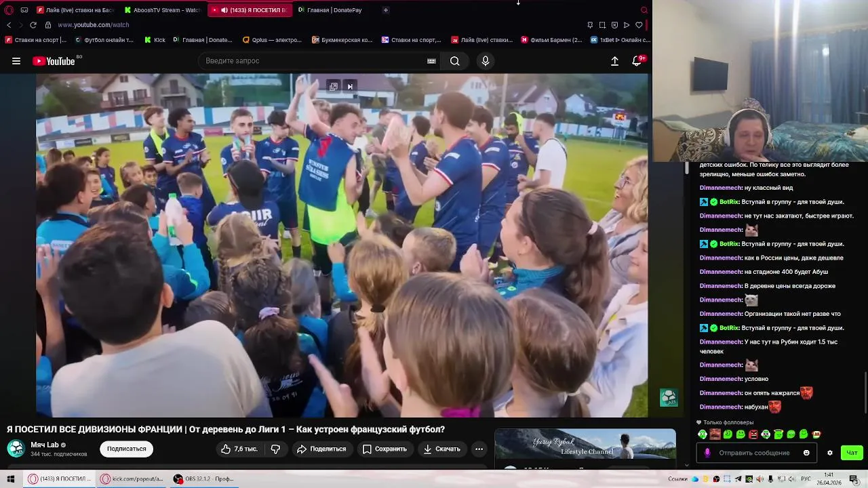
Task: Open a new browser tab with plus
Action: pyautogui.click(x=386, y=10)
